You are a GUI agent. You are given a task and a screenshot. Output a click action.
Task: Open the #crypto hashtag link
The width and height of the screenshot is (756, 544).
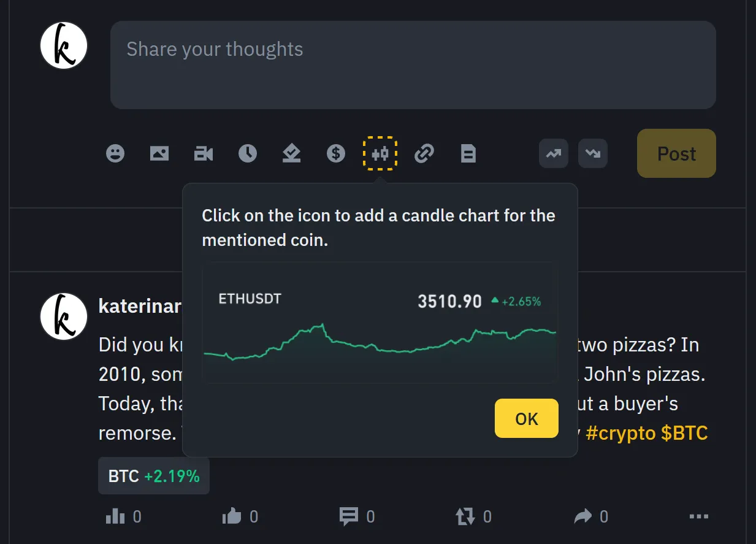pos(620,433)
